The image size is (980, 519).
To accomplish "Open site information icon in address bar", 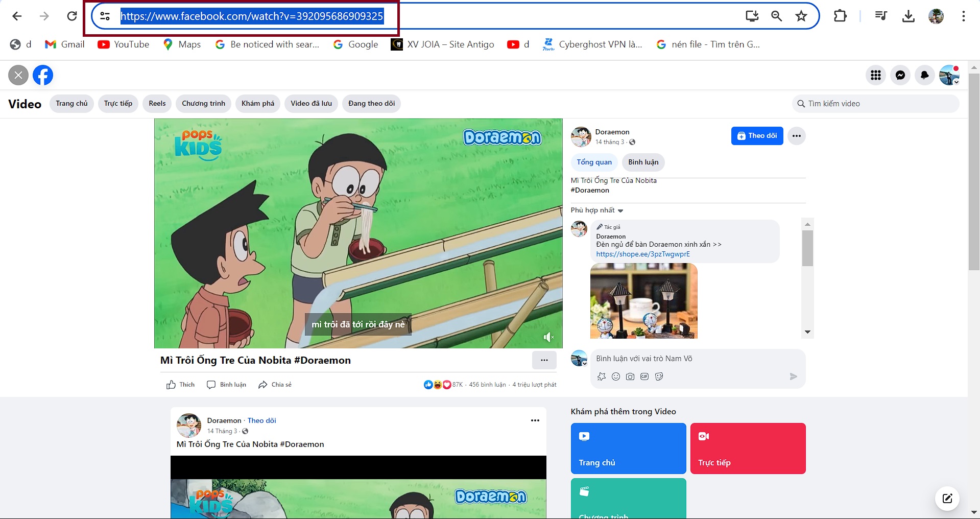I will [x=105, y=16].
